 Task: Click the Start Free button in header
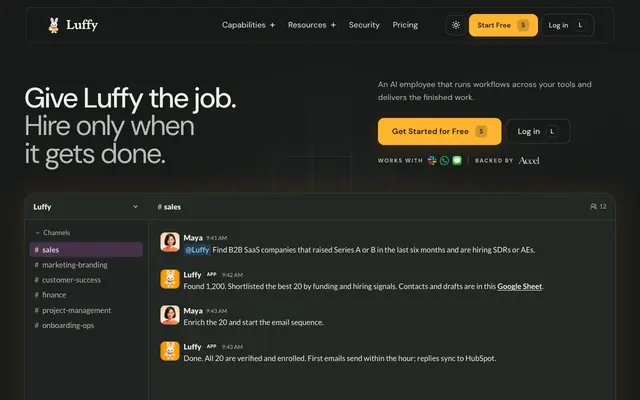click(503, 25)
